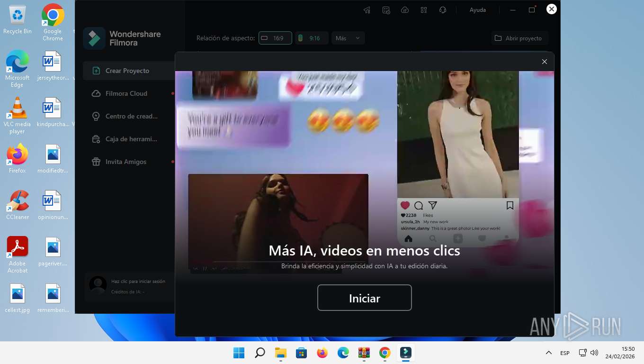The image size is (644, 364).
Task: Select Crear Proyecto in sidebar
Action: 129,71
